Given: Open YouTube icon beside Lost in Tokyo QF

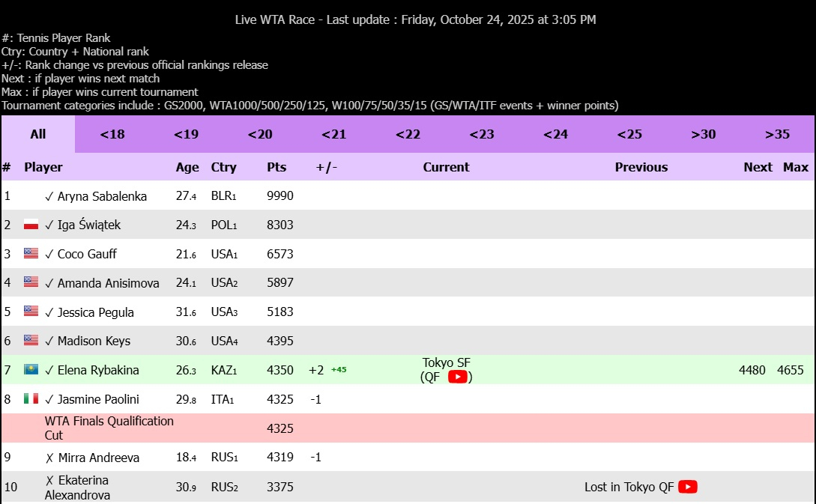Looking at the screenshot, I should click(x=687, y=487).
